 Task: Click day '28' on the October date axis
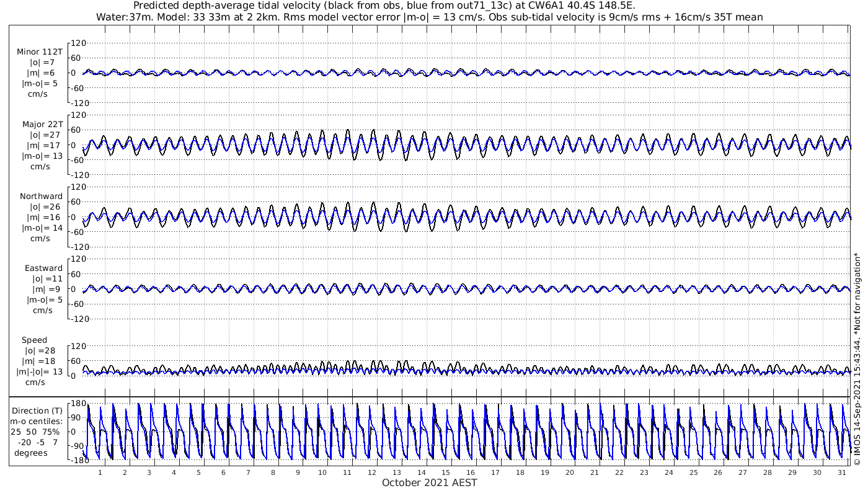point(768,472)
